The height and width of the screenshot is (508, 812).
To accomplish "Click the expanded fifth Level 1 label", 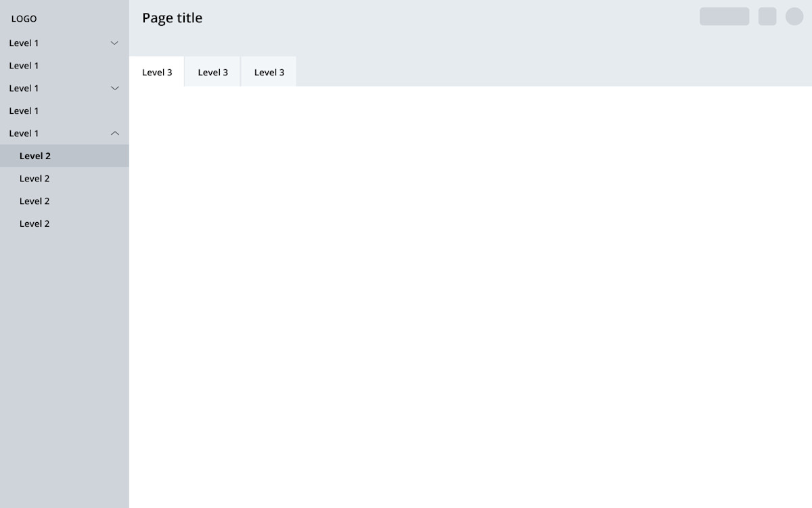I will (24, 133).
